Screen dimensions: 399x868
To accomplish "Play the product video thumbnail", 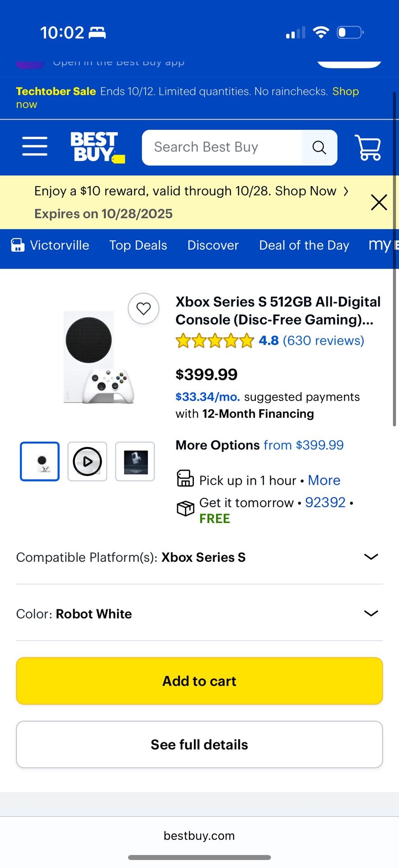I will coord(87,462).
